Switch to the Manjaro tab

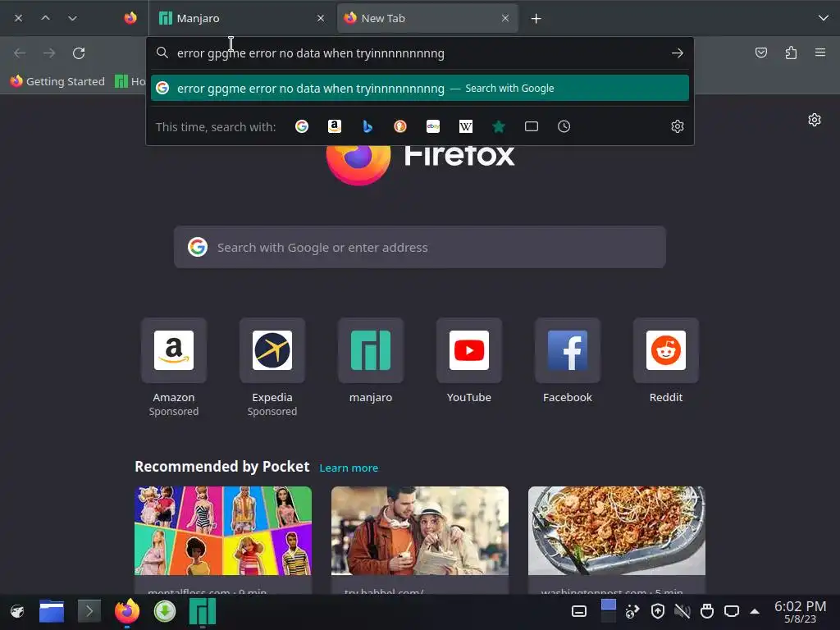[242, 18]
